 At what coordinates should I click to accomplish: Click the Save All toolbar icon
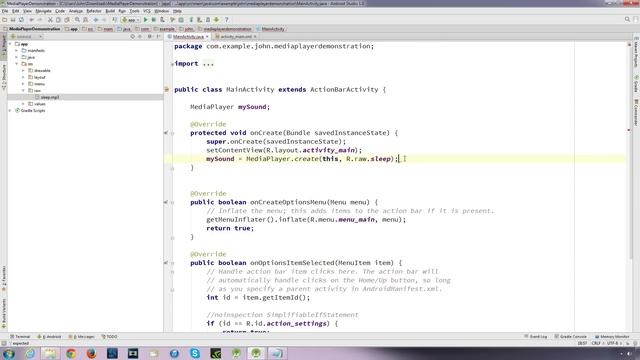[13, 20]
